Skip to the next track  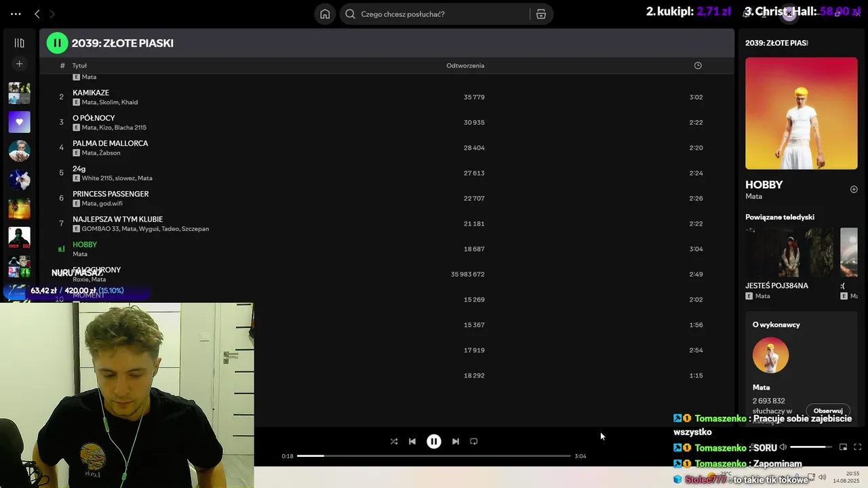[x=456, y=441]
